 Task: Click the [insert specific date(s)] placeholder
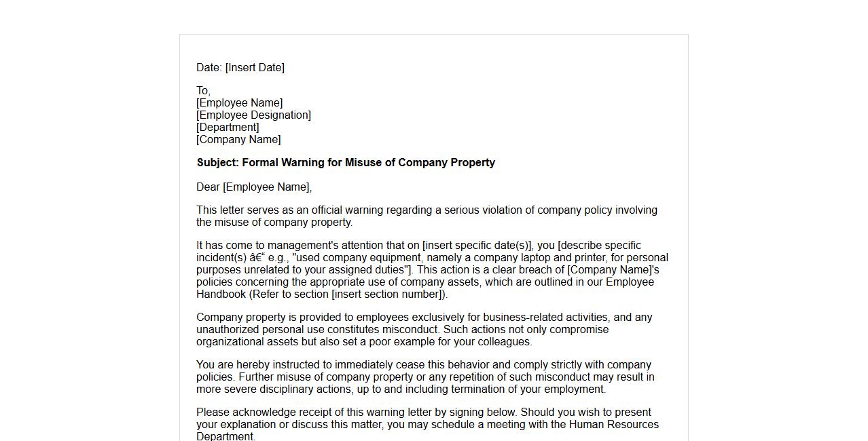coord(477,246)
